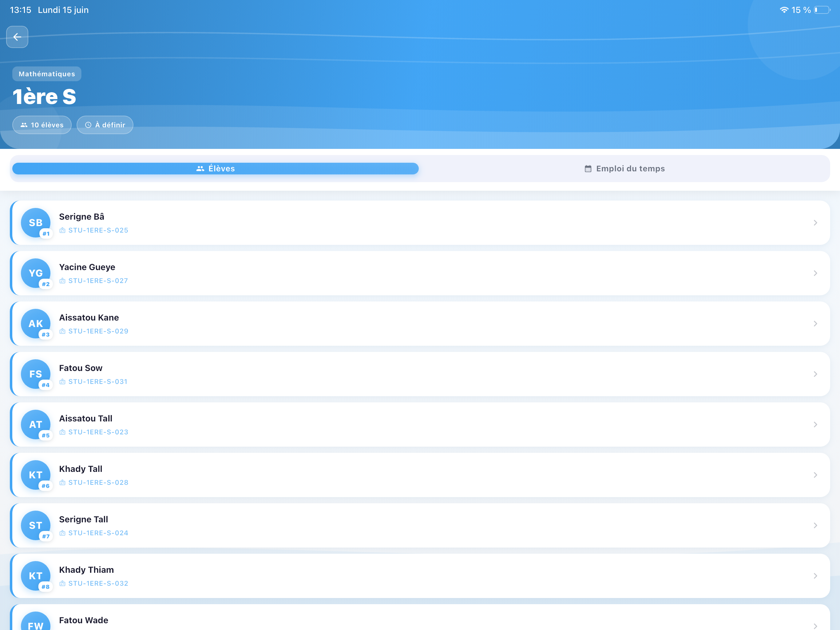The image size is (840, 630).
Task: Tap the #6 rank badge
Action: (x=46, y=486)
